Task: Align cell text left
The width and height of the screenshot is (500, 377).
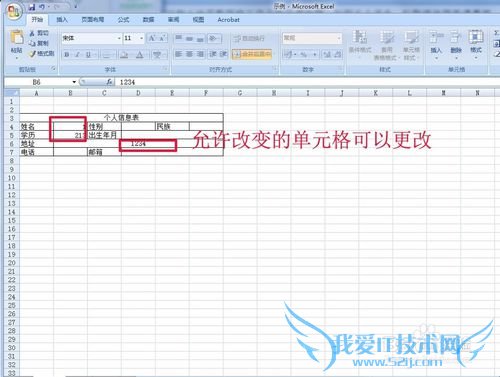Action: (179, 54)
